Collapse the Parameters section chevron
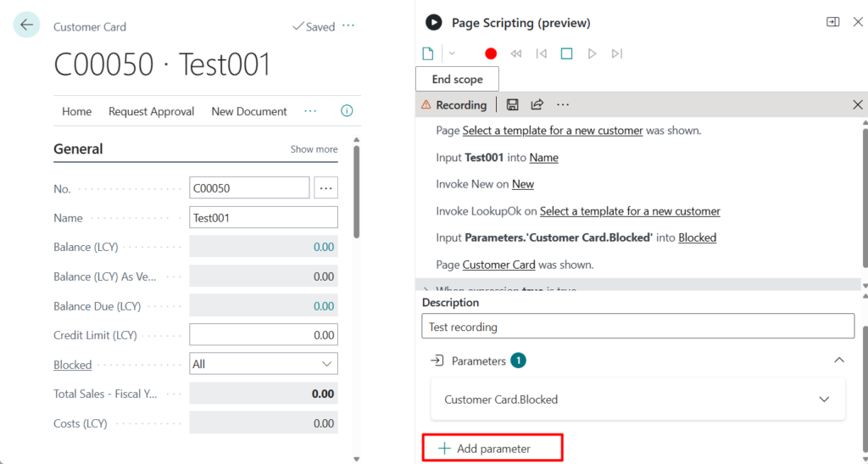The image size is (868, 464). 838,361
